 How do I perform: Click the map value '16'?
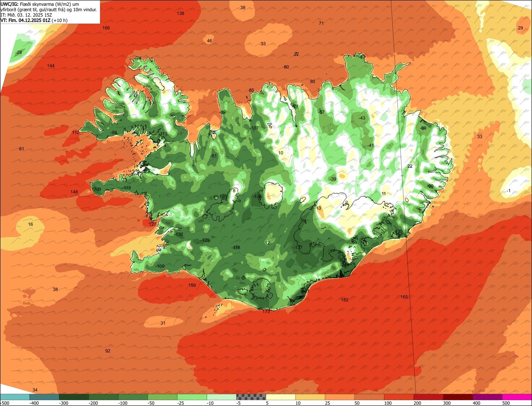coord(30,224)
